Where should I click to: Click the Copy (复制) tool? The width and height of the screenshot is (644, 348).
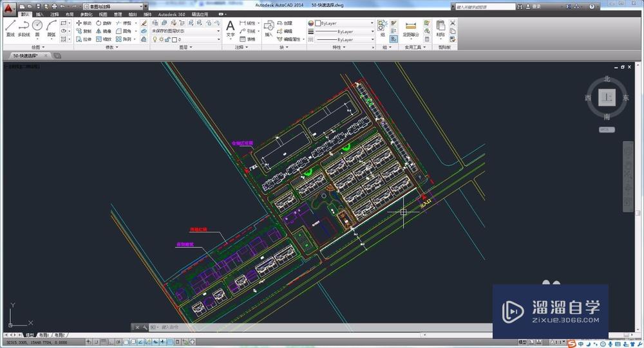(x=84, y=31)
